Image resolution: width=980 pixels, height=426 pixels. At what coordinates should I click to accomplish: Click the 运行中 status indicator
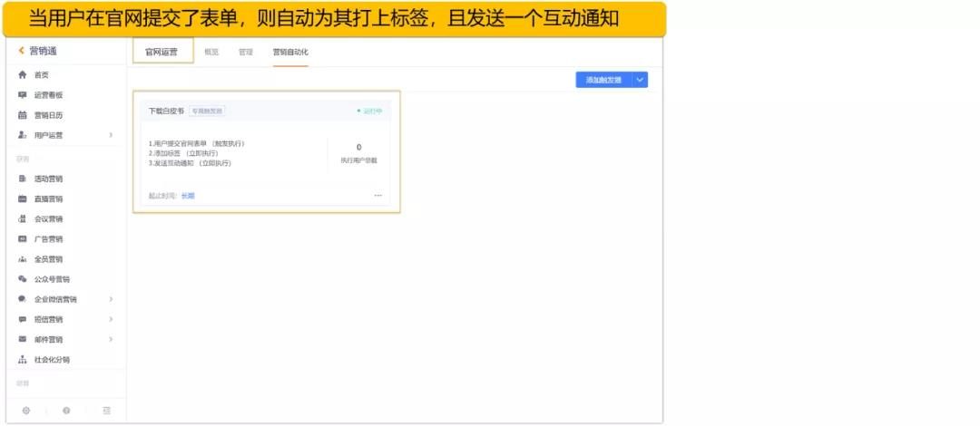(369, 111)
